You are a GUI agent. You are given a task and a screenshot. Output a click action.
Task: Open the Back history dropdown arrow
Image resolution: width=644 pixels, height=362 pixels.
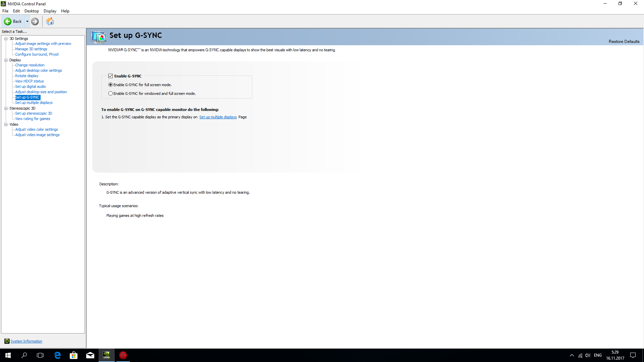(x=27, y=21)
